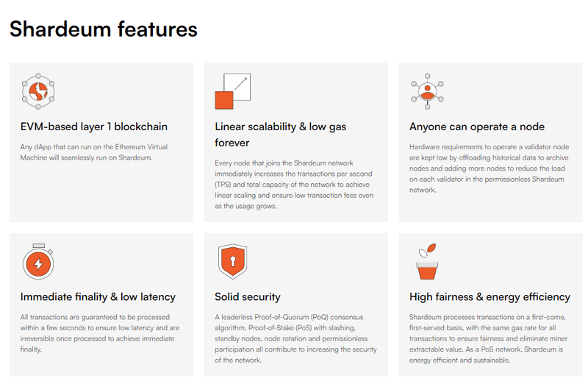Select the Solid security heading
Screen dimensions: 588x381
click(248, 297)
